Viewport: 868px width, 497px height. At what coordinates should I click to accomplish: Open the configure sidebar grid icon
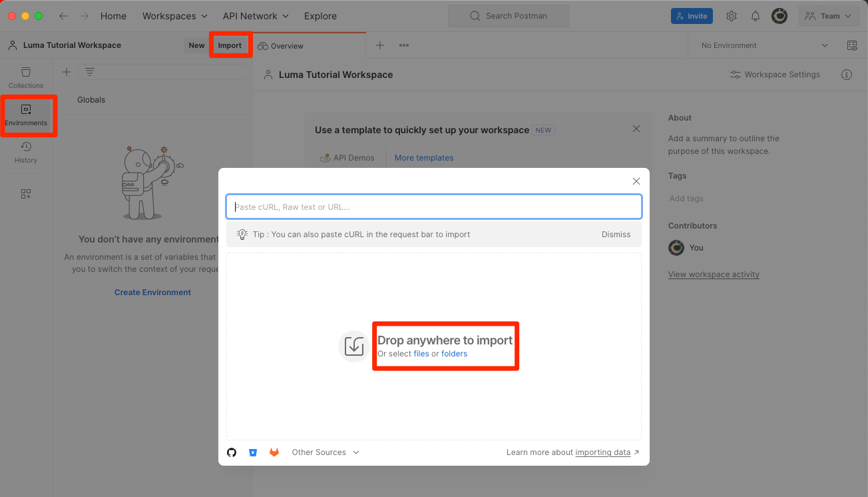[26, 194]
